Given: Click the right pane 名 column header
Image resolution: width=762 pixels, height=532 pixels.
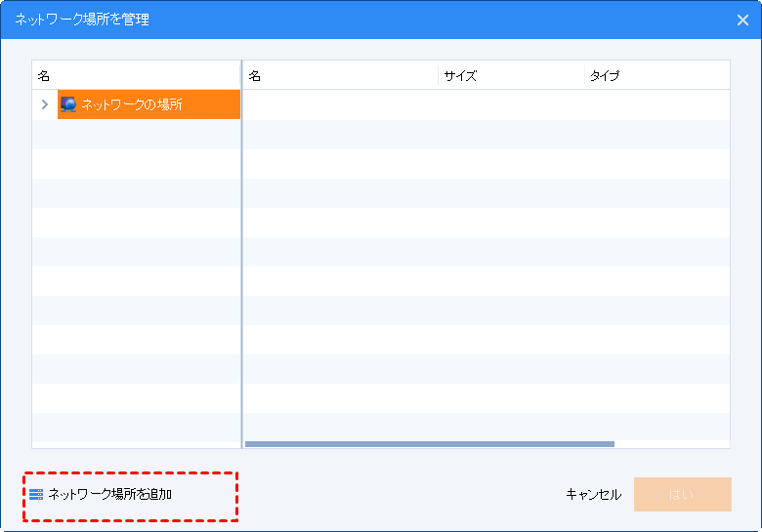Looking at the screenshot, I should point(340,76).
